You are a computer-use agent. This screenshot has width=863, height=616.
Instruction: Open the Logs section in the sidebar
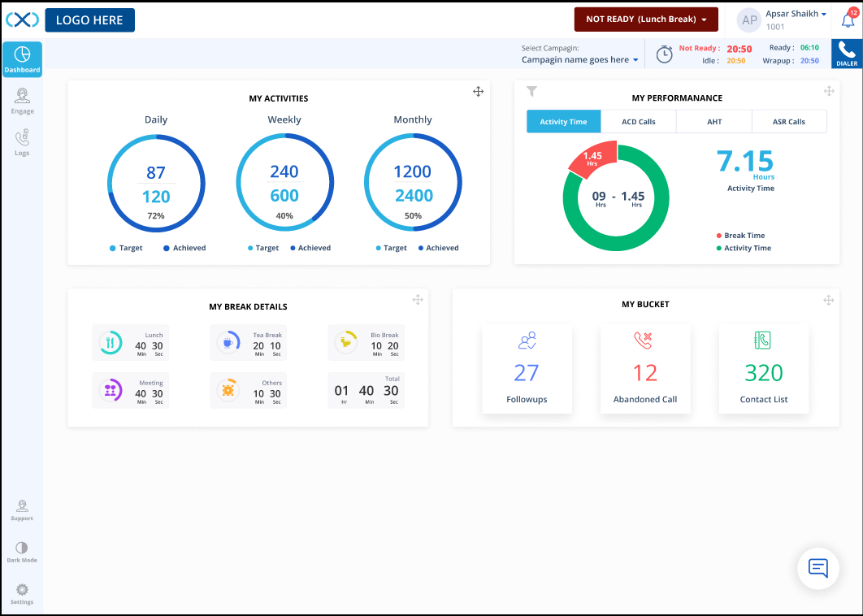(x=22, y=141)
